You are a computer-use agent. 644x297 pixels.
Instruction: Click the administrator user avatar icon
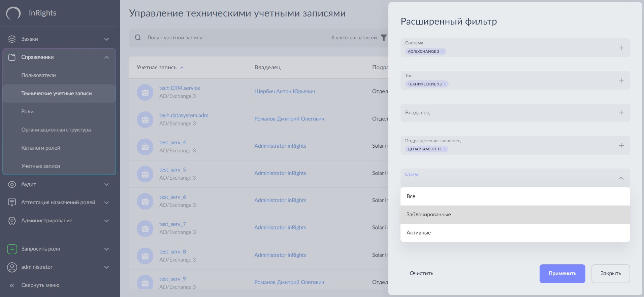click(12, 267)
